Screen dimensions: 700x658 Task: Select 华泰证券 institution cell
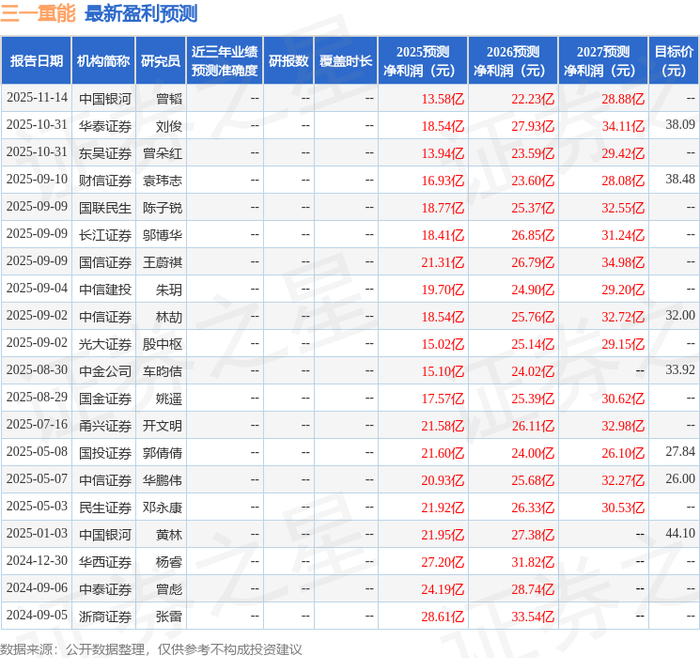(x=105, y=126)
